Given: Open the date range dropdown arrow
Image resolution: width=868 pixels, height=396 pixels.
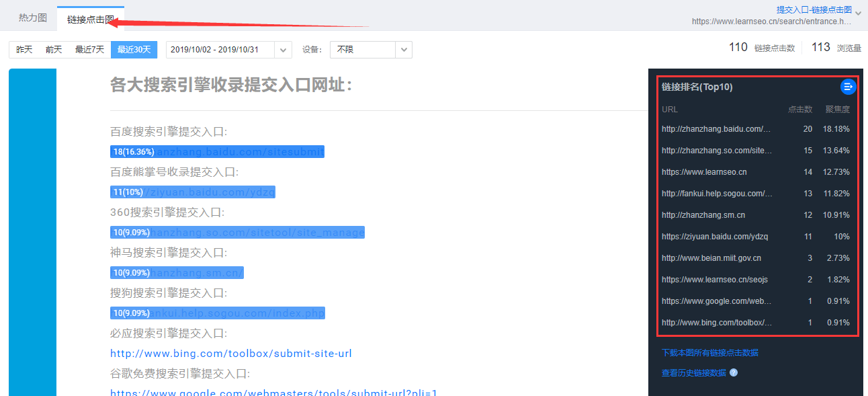Looking at the screenshot, I should pos(284,50).
